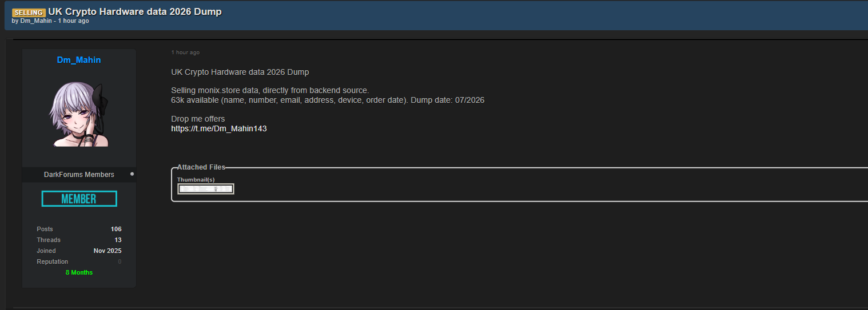Open the attached file thumbnail preview
The image size is (868, 310).
[205, 189]
